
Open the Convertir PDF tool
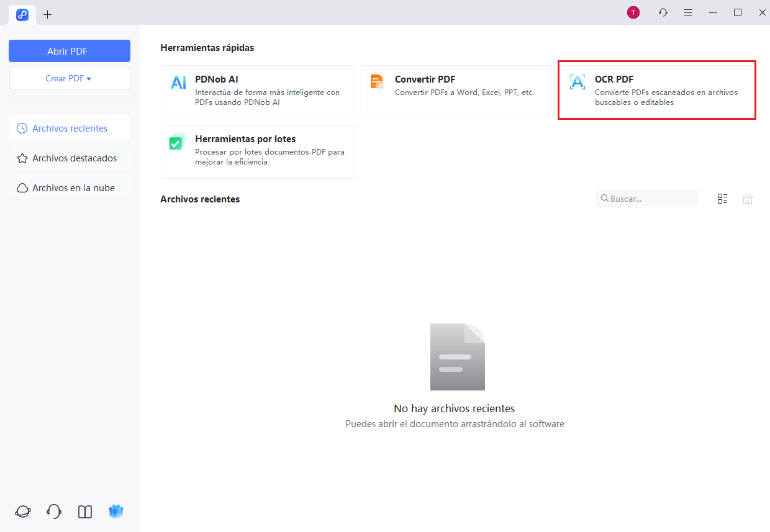point(457,92)
